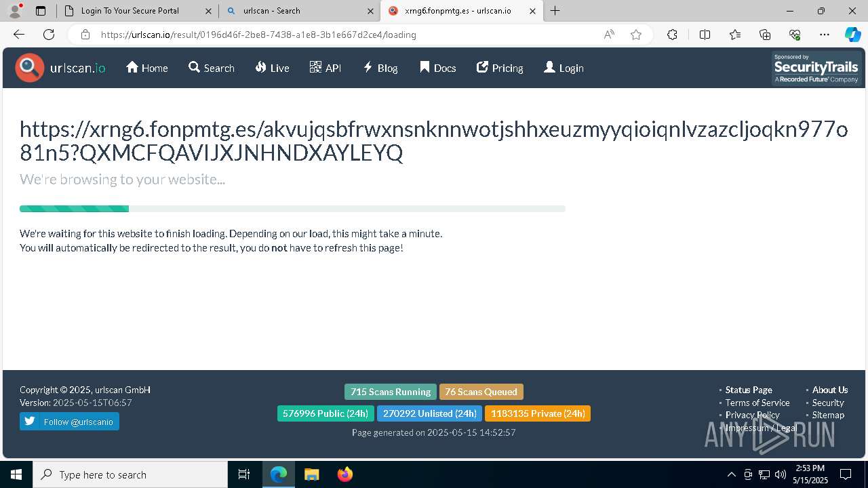
Task: Show hidden system tray icons
Action: pyautogui.click(x=731, y=474)
